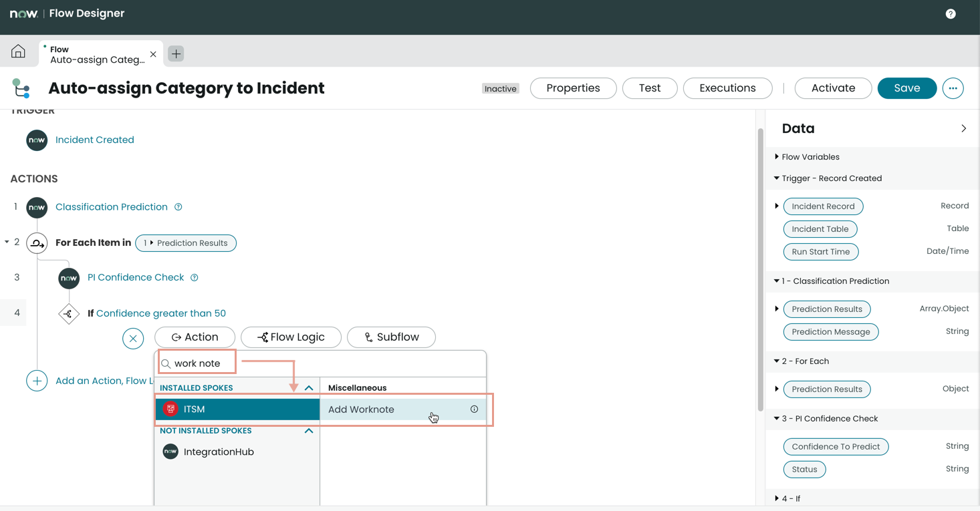Open the more options ellipsis menu
Screen dimensions: 980x511
coord(953,88)
